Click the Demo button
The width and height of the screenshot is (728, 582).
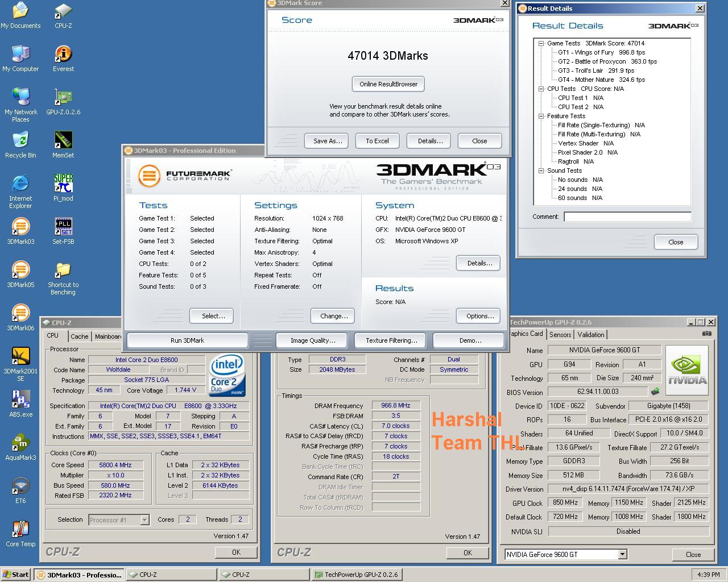coord(470,340)
